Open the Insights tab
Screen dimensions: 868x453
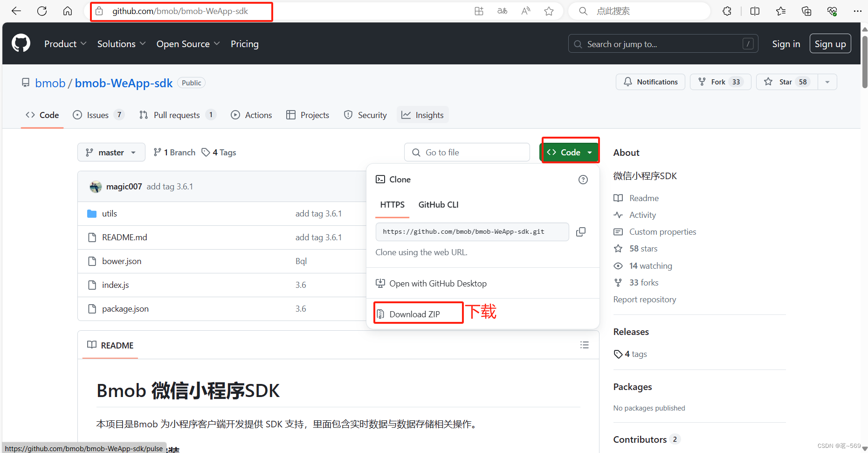423,115
